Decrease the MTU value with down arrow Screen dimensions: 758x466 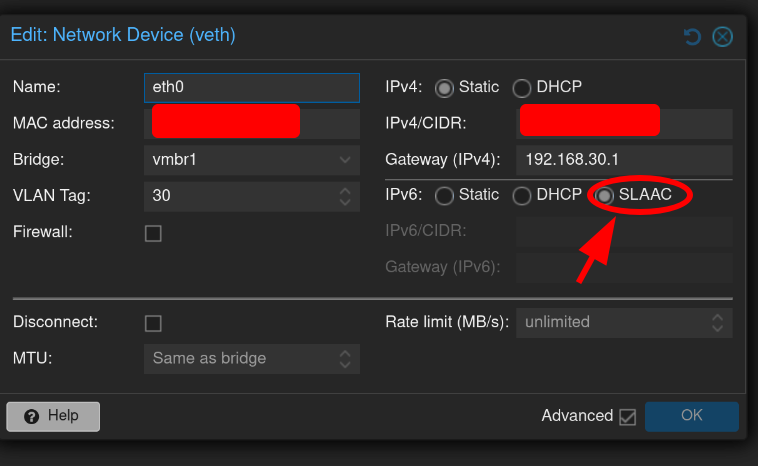345,364
